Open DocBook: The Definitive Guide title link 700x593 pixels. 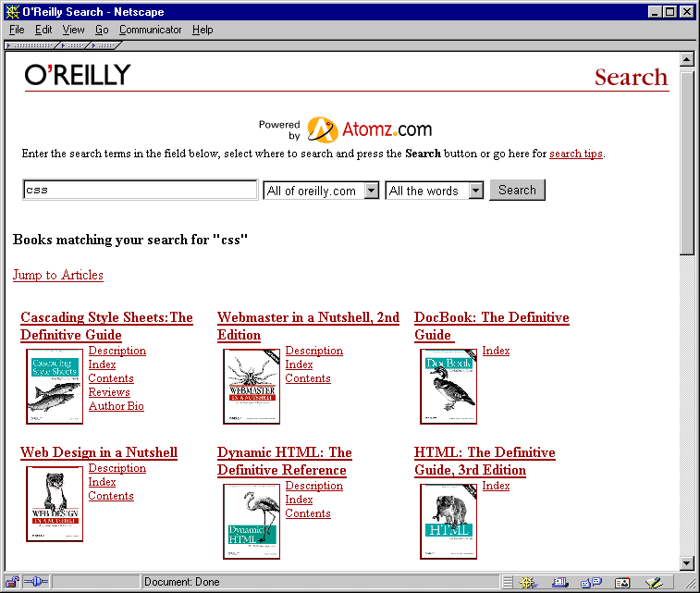tap(492, 326)
